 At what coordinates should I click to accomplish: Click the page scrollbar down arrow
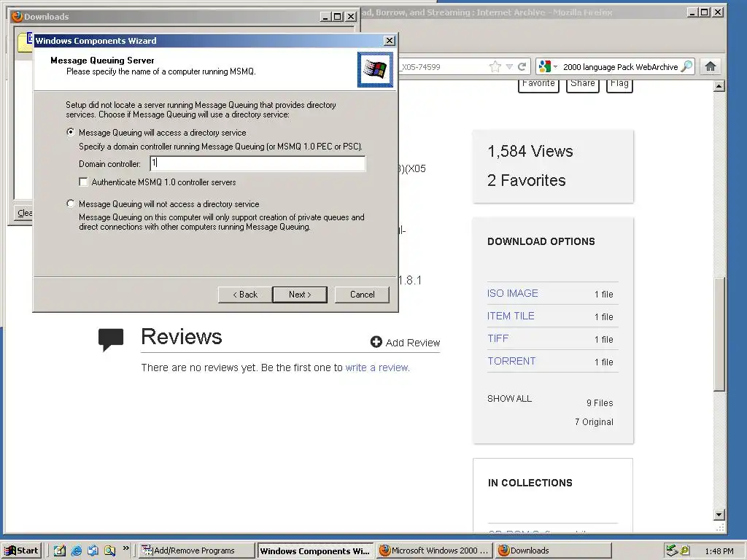719,515
